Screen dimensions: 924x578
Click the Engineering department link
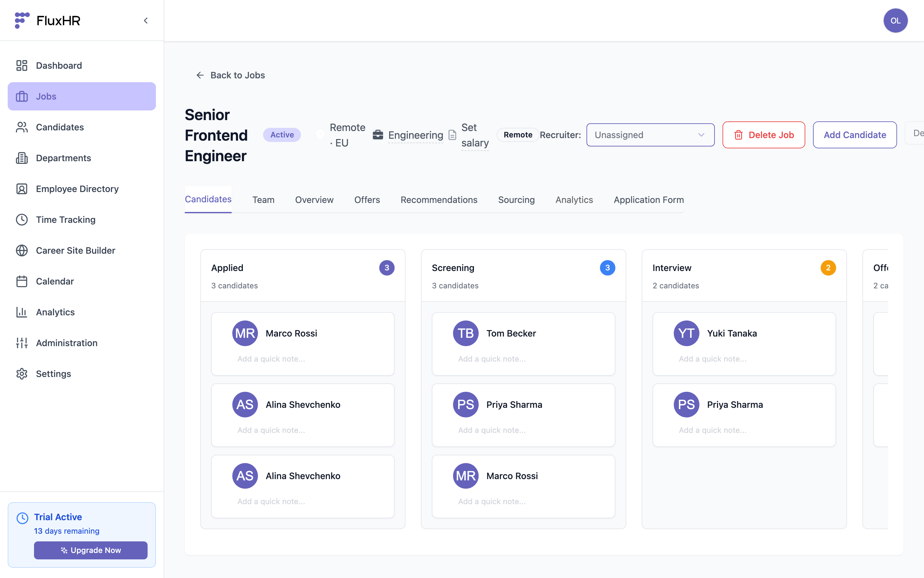tap(416, 135)
